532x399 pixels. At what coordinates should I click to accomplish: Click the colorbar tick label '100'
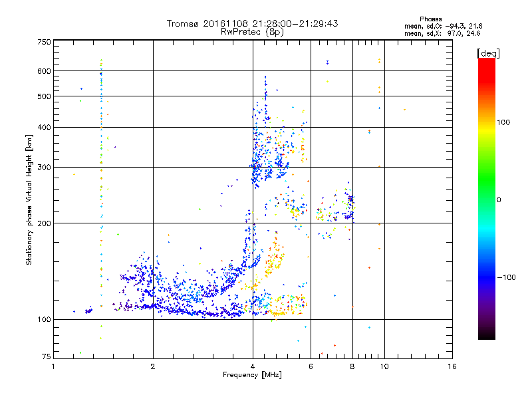(503, 122)
